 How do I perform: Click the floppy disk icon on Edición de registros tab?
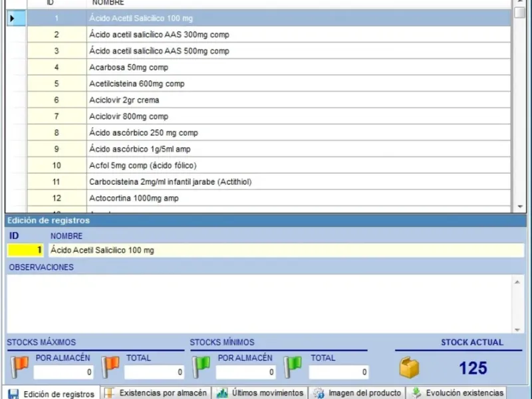(13, 394)
